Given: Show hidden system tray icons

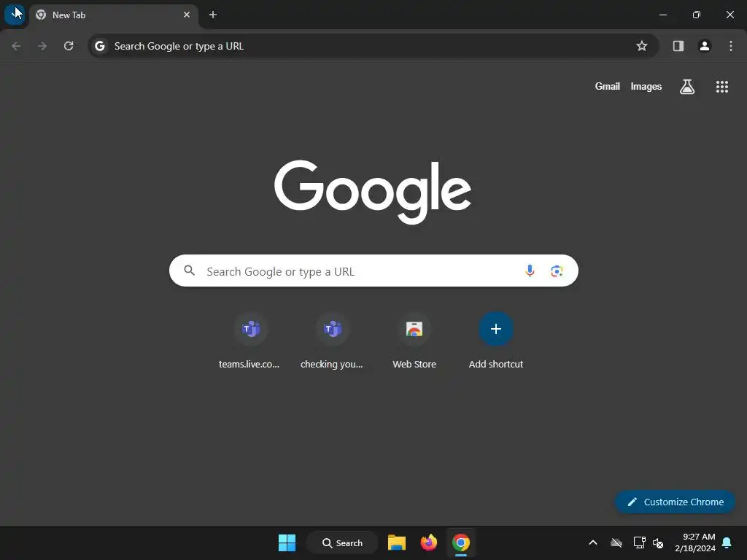Looking at the screenshot, I should 593,542.
